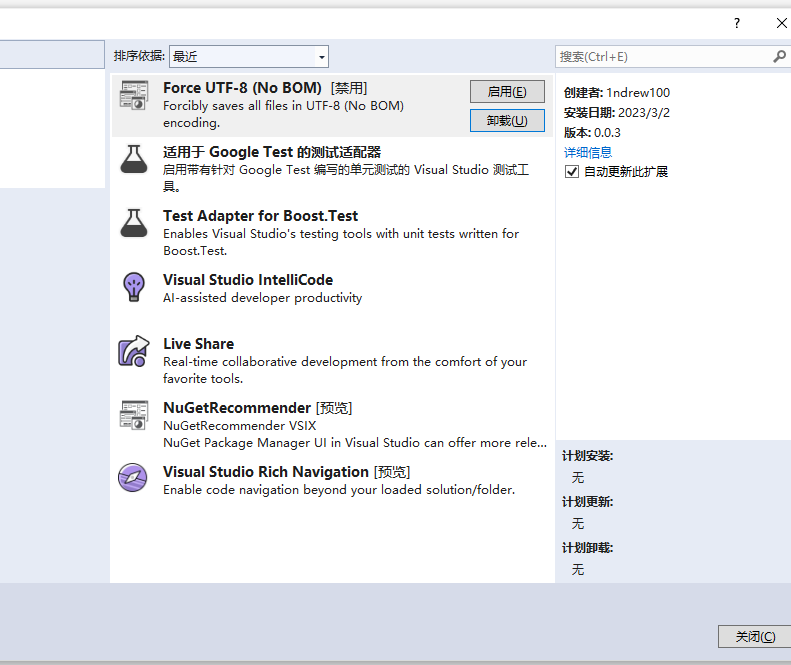Viewport: 791px width, 665px height.
Task: Click the Boost.Test adapter flask icon
Action: pos(134,223)
